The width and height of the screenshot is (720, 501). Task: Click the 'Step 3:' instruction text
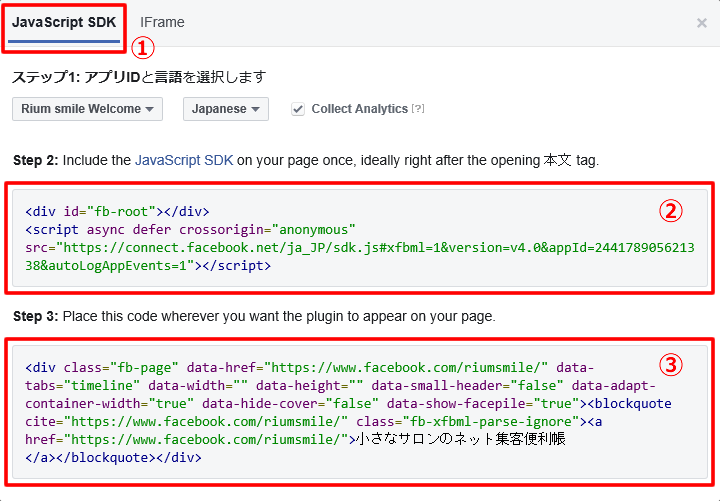[x=254, y=316]
